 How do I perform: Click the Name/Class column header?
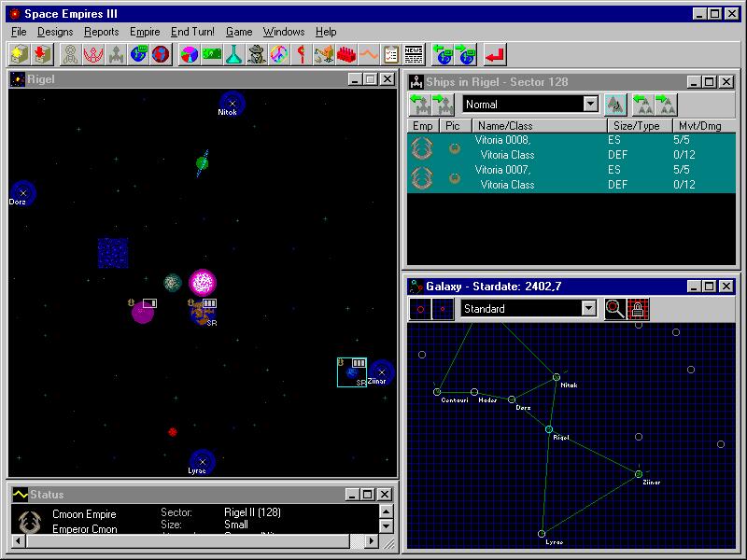[540, 126]
